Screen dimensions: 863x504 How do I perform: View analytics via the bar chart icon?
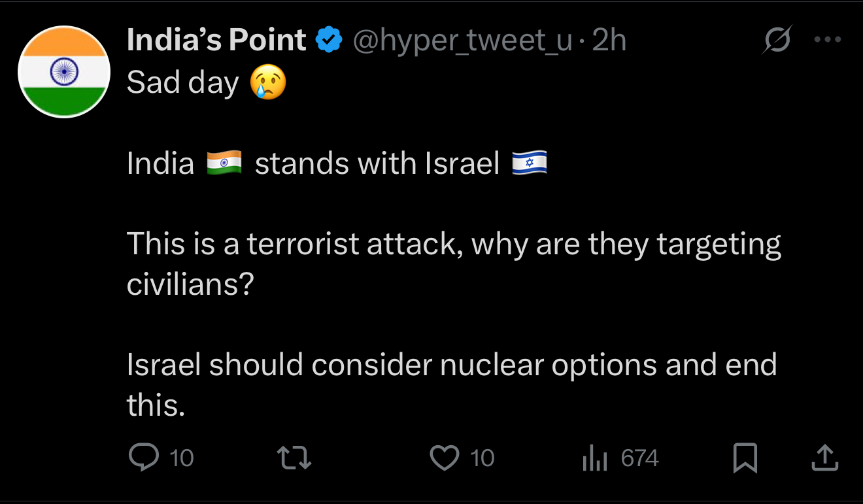pos(595,458)
